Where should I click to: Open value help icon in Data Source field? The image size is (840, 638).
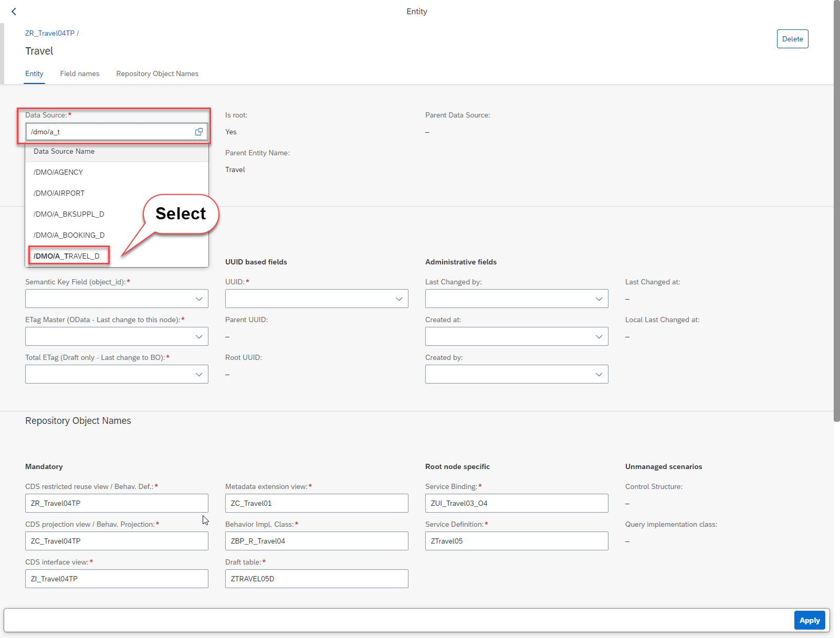tap(199, 132)
